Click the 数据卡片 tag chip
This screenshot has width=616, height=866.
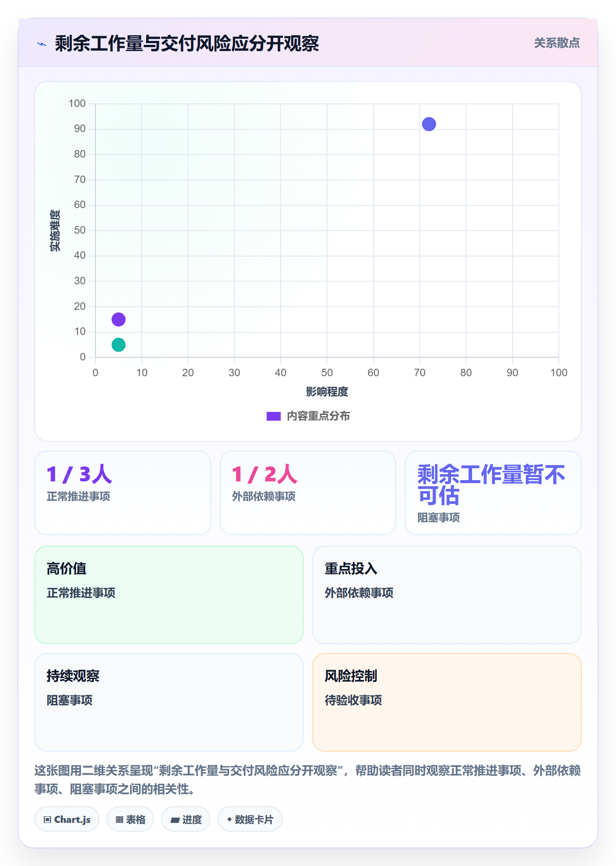click(250, 819)
